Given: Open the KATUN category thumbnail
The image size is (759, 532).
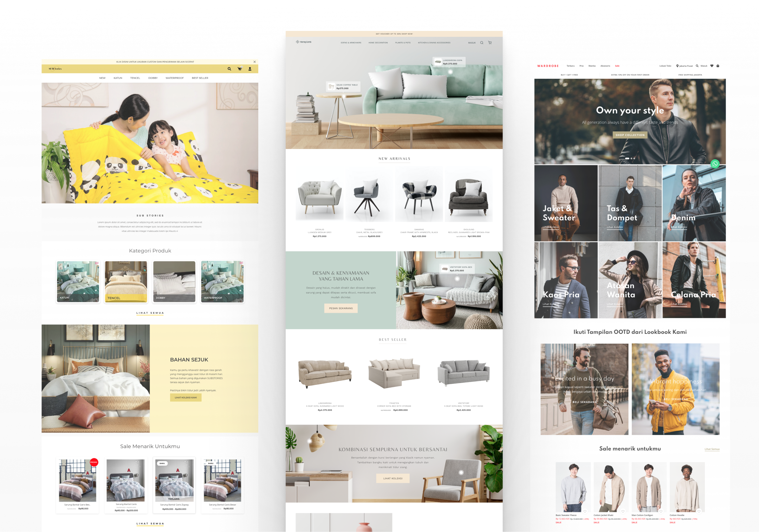Looking at the screenshot, I should pos(78,281).
